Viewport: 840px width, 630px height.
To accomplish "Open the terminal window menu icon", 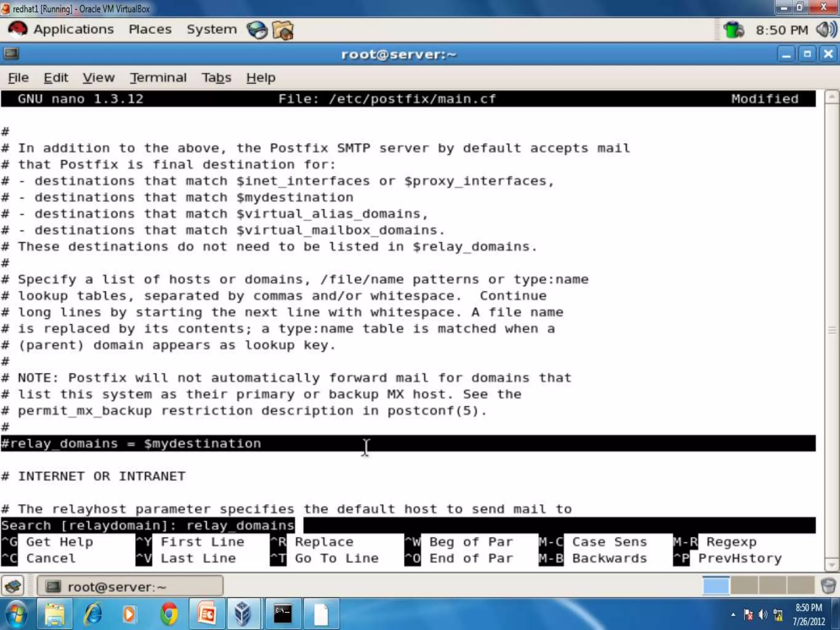I will 11,54.
